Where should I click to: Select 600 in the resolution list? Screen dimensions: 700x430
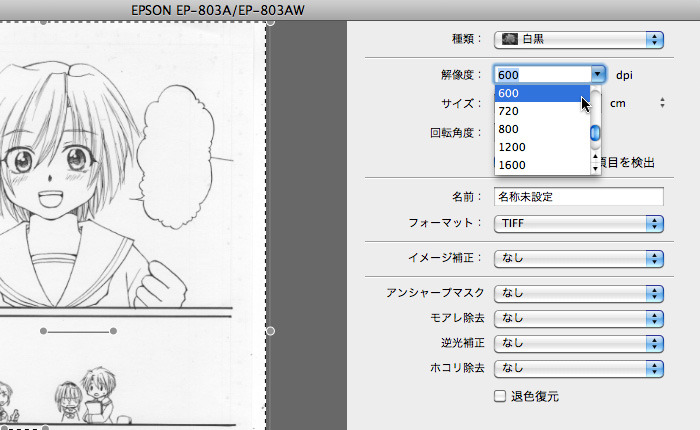tap(540, 93)
